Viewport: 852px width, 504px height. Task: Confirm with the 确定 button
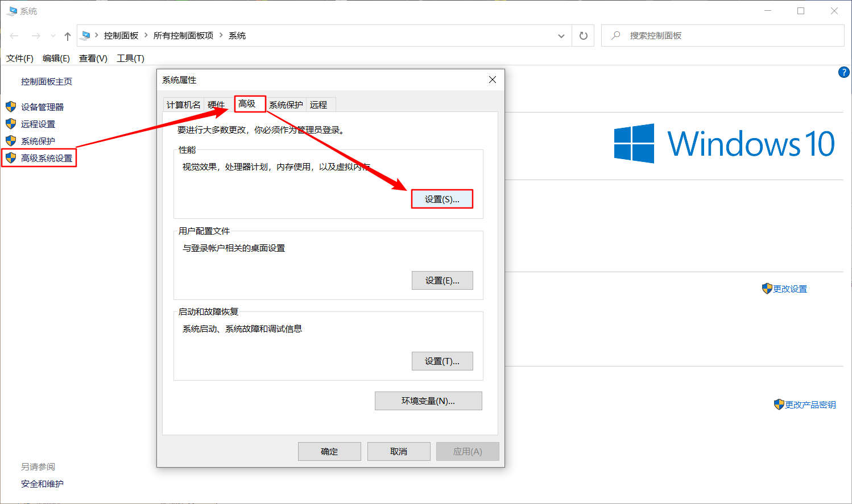(329, 452)
